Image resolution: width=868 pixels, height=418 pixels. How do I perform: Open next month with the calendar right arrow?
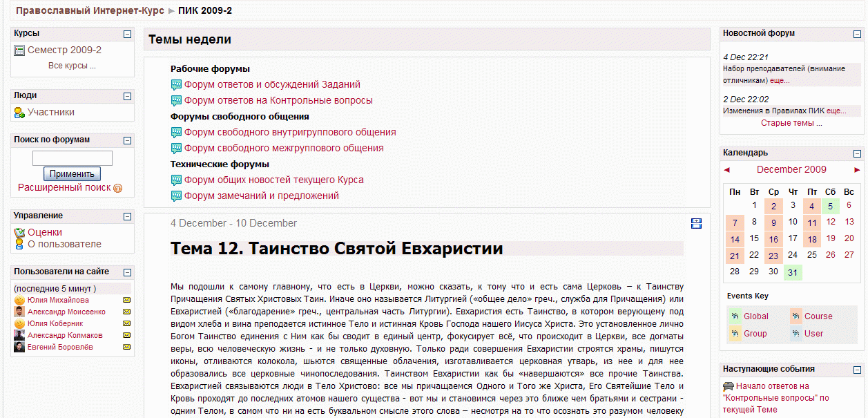coord(857,169)
